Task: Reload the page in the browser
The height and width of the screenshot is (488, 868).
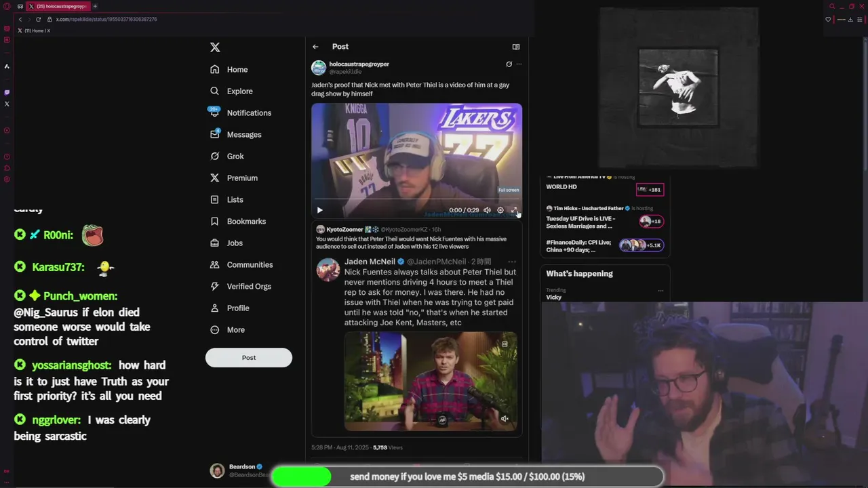Action: [38, 19]
